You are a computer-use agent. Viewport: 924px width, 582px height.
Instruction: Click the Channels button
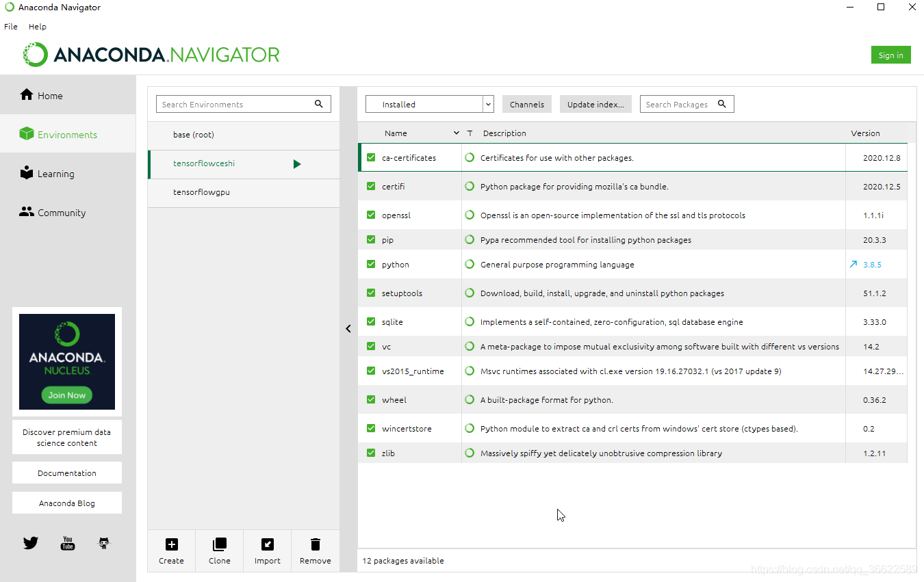pos(527,104)
